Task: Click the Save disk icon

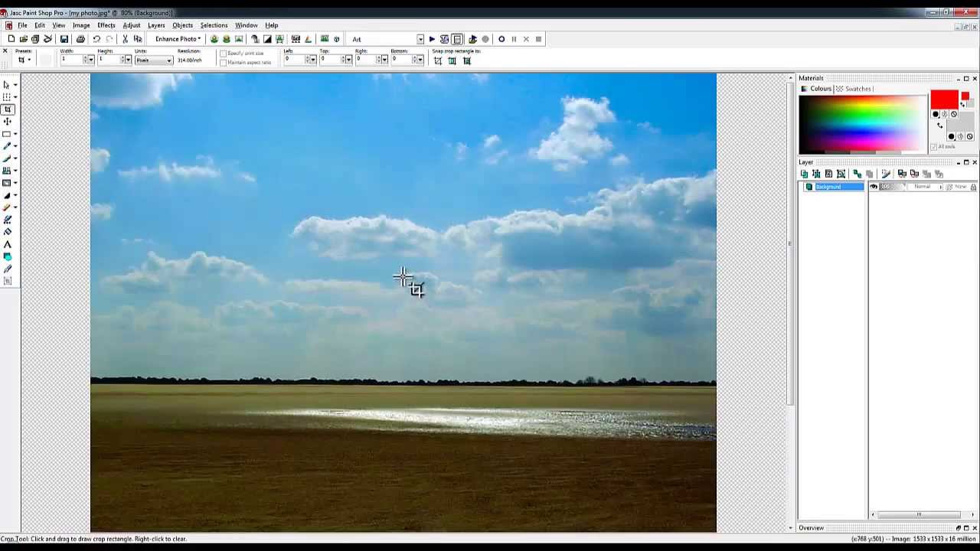Action: 64,39
